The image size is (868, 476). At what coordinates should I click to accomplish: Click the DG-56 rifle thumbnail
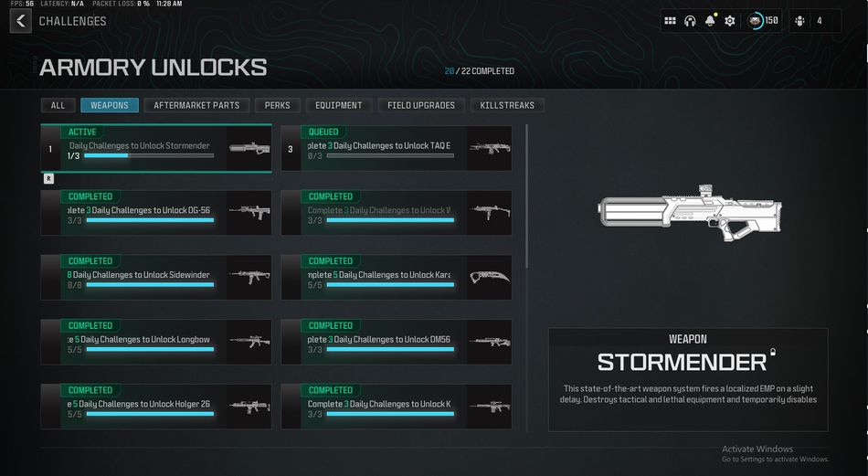(x=249, y=212)
